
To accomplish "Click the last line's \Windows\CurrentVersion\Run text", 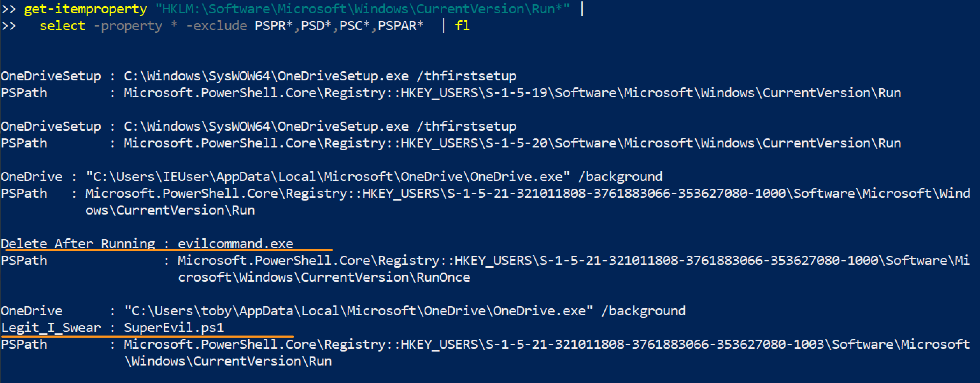I will 228,361.
